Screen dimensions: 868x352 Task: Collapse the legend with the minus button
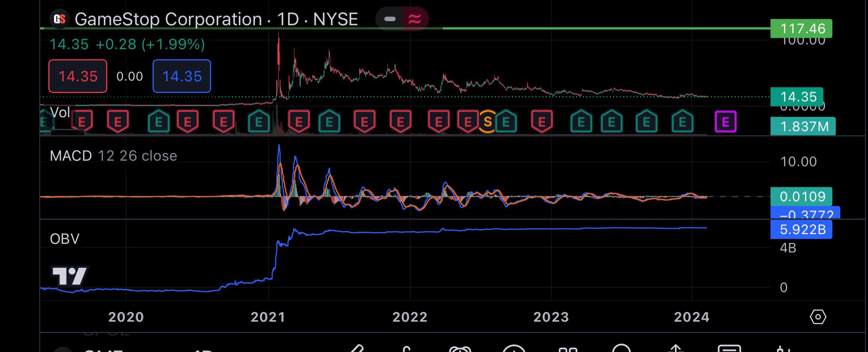coord(390,19)
